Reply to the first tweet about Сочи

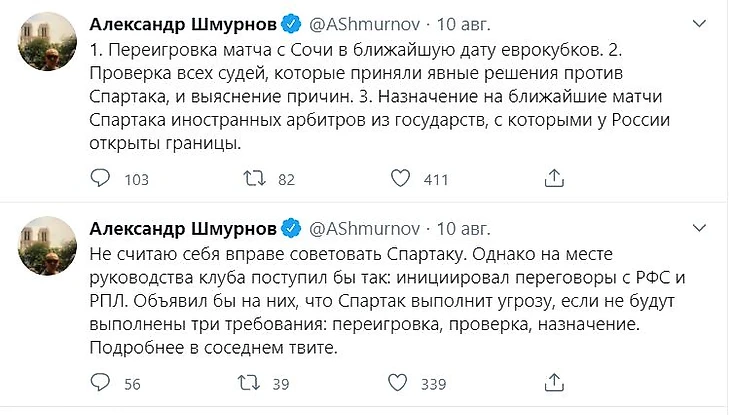pos(100,179)
